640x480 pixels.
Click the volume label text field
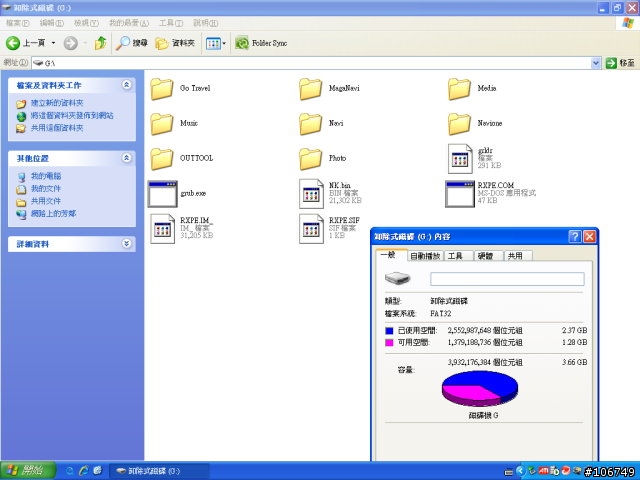507,279
